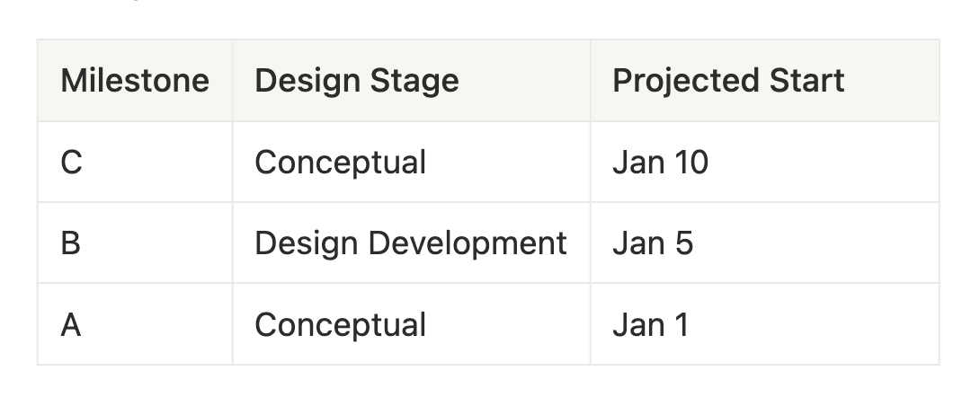Select the Jan 1 date cell
The image size is (980, 406).
point(765,324)
